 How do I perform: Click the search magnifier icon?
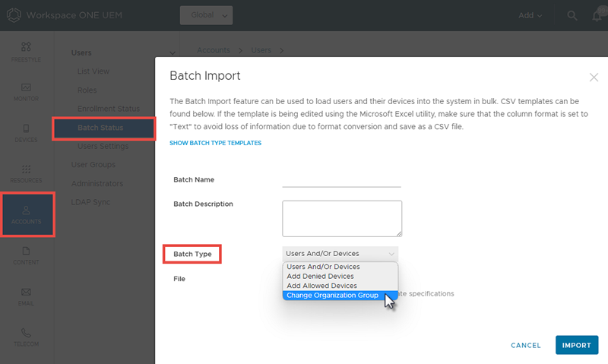[x=572, y=15]
